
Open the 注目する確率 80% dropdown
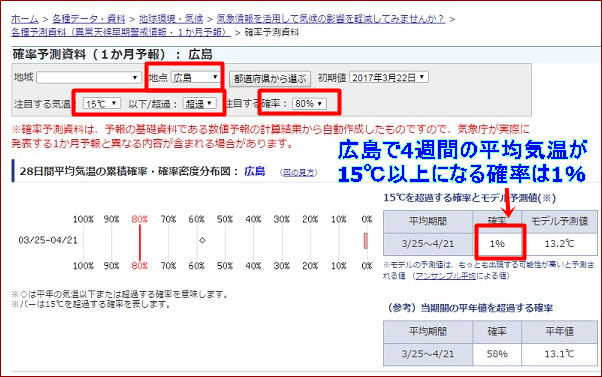pyautogui.click(x=309, y=104)
